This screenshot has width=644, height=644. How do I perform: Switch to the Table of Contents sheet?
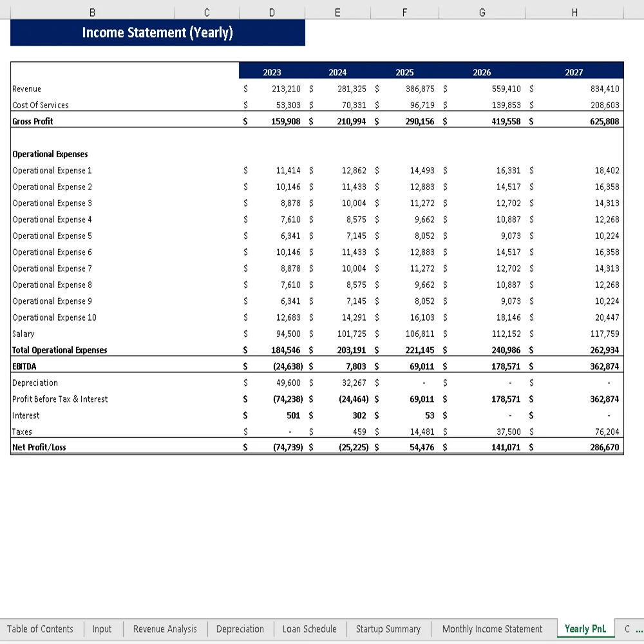pyautogui.click(x=41, y=629)
